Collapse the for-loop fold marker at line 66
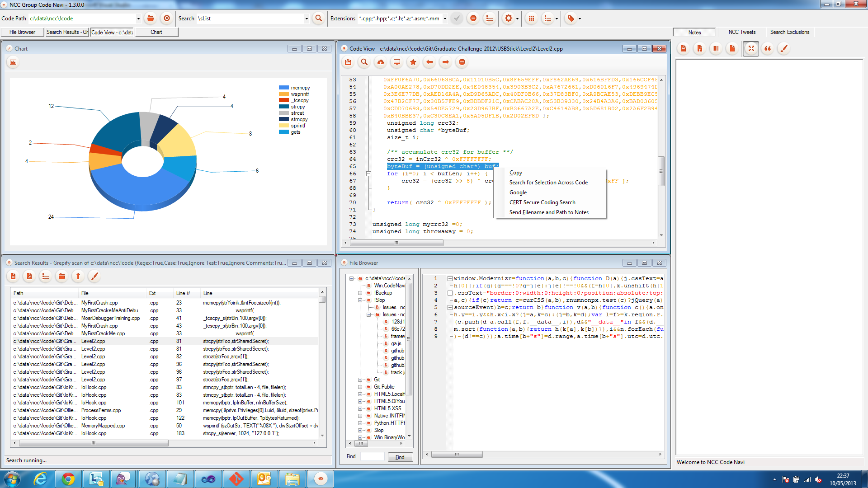This screenshot has height=488, width=868. pos(368,174)
